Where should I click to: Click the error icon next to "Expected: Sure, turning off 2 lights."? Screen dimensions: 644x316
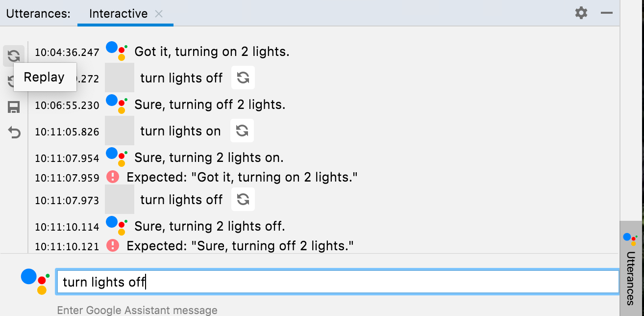112,245
